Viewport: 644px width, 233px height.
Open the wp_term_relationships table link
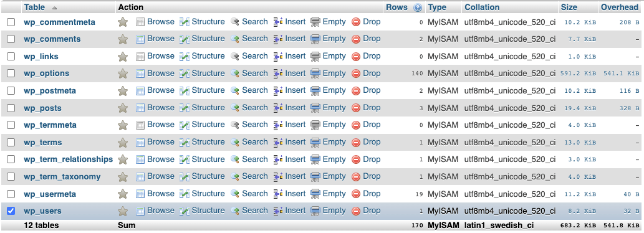click(68, 159)
